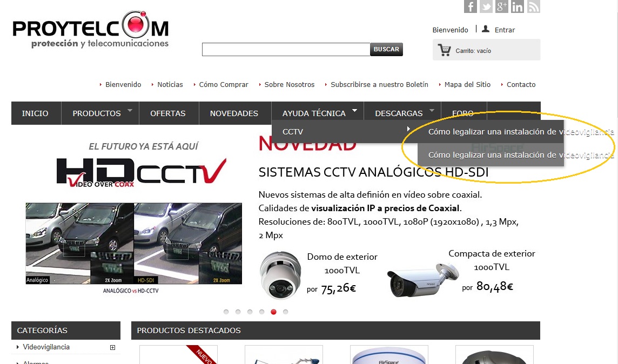
Task: Open Subscribirse a nuestro Boletín link
Action: (379, 84)
